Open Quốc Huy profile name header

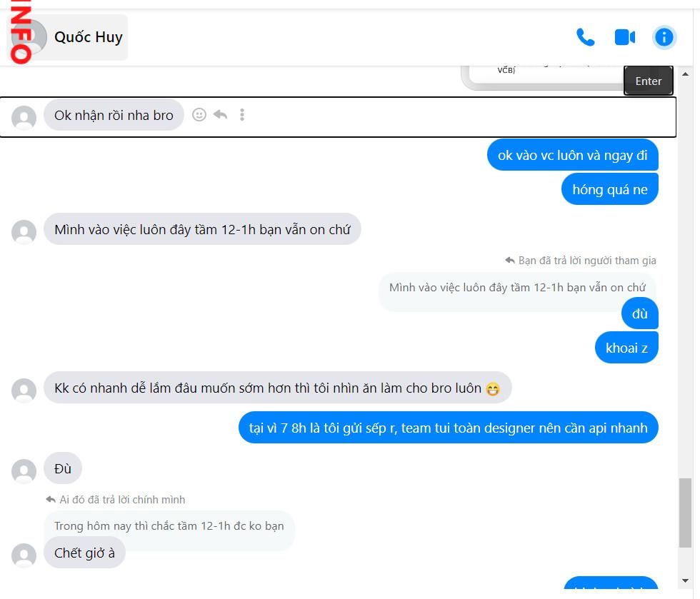pos(89,37)
